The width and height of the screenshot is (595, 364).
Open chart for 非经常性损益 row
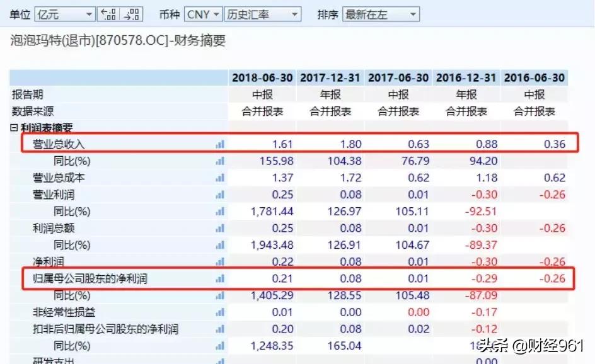(219, 312)
